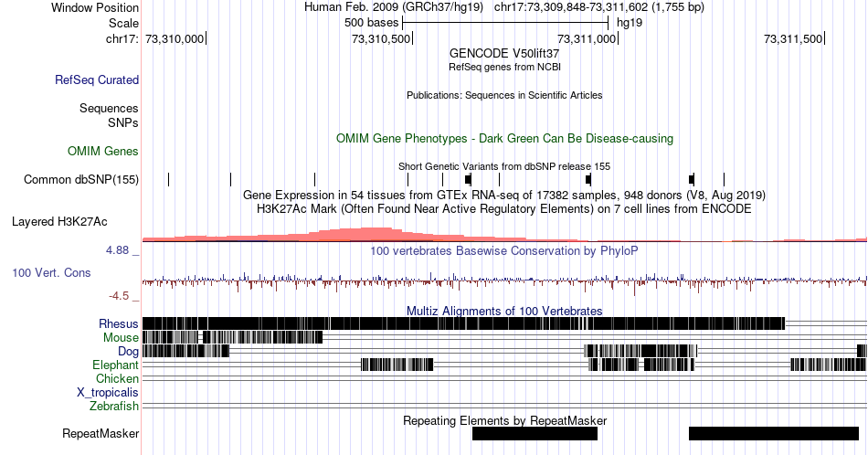Click the H3K27Ac Mark ENCODE track title
The width and height of the screenshot is (868, 455).
point(504,209)
